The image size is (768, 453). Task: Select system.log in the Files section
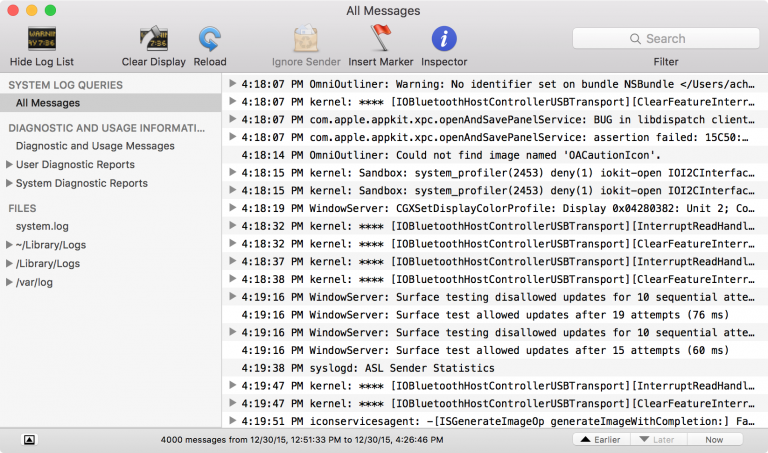click(x=42, y=227)
